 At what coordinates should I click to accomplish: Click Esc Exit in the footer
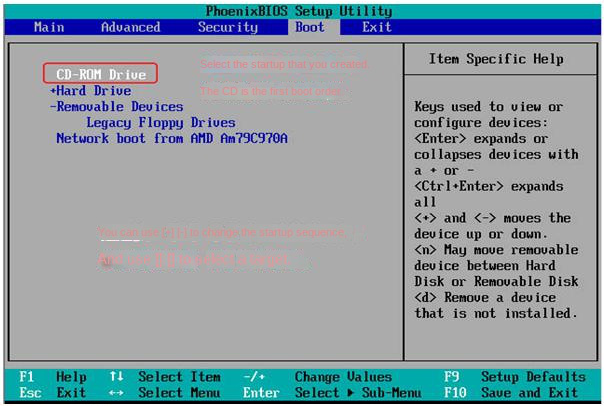pos(52,393)
